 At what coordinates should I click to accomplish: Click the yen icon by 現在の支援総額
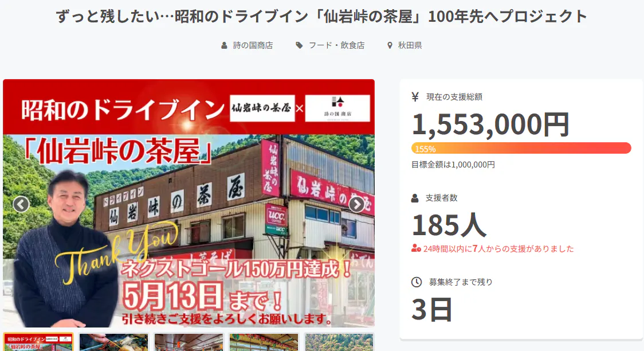tap(415, 97)
